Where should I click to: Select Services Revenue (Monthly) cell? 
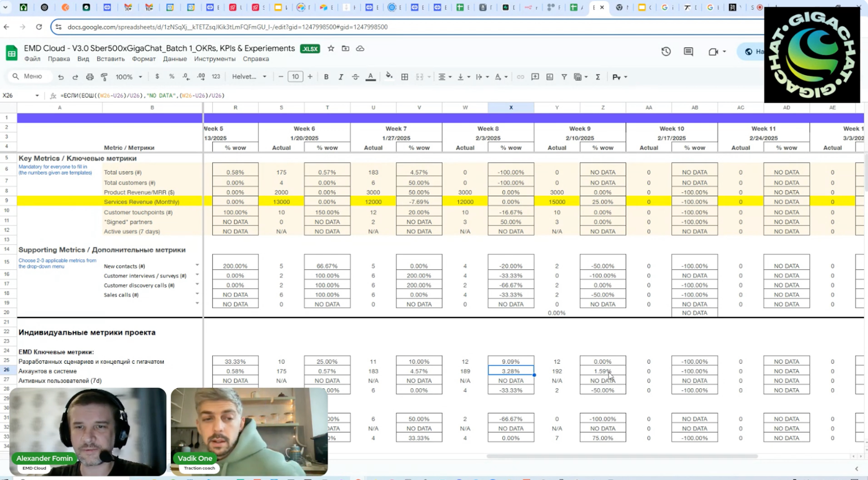[x=152, y=202]
